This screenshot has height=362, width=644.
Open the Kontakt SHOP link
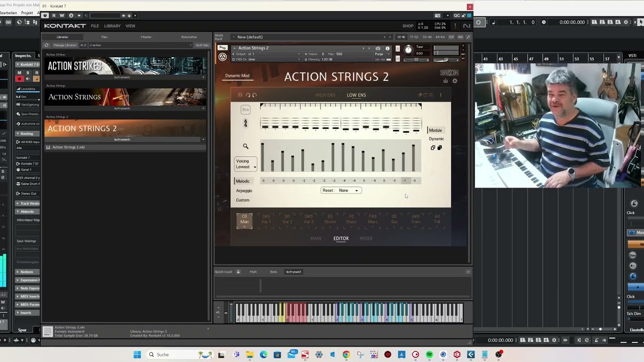coord(408,26)
